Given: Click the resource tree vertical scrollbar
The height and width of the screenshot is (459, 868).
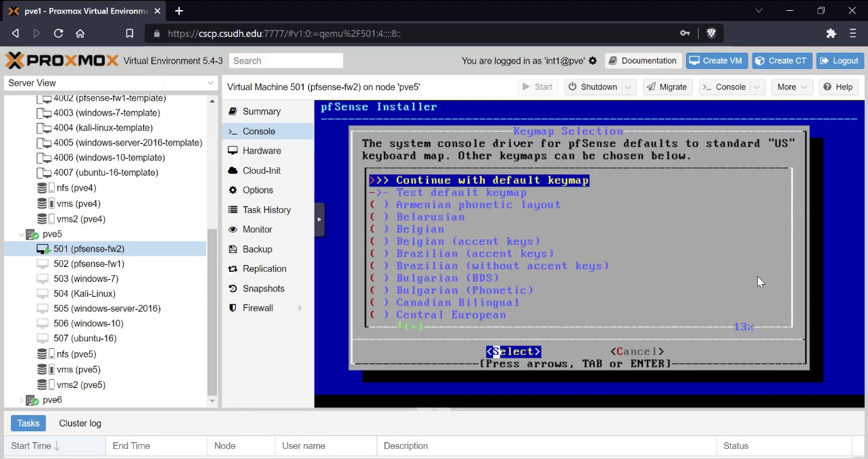Looking at the screenshot, I should click(x=212, y=311).
